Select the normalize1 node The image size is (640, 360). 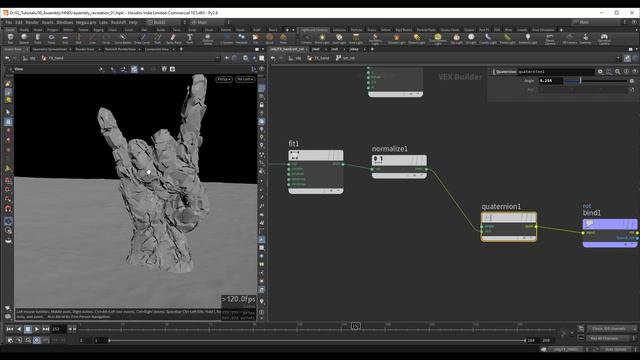399,166
